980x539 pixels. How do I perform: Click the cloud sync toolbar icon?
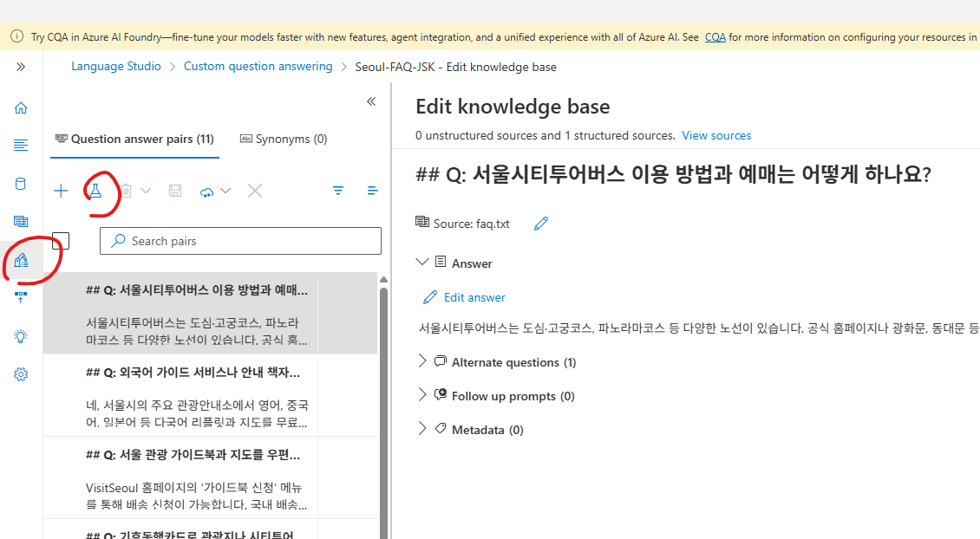[x=207, y=192]
